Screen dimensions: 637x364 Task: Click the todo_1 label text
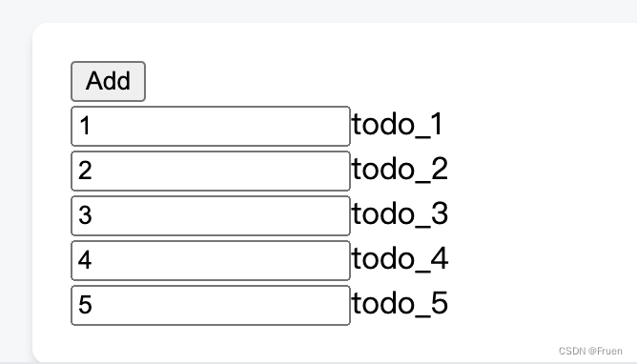[398, 125]
